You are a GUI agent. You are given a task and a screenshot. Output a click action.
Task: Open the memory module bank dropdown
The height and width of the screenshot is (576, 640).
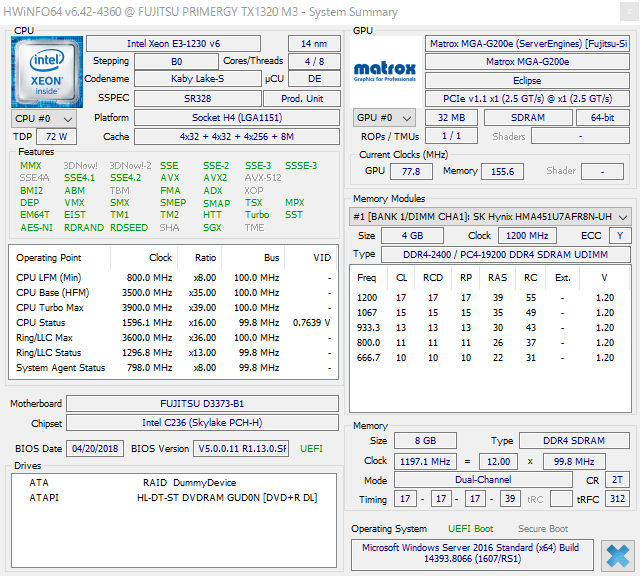pos(490,216)
